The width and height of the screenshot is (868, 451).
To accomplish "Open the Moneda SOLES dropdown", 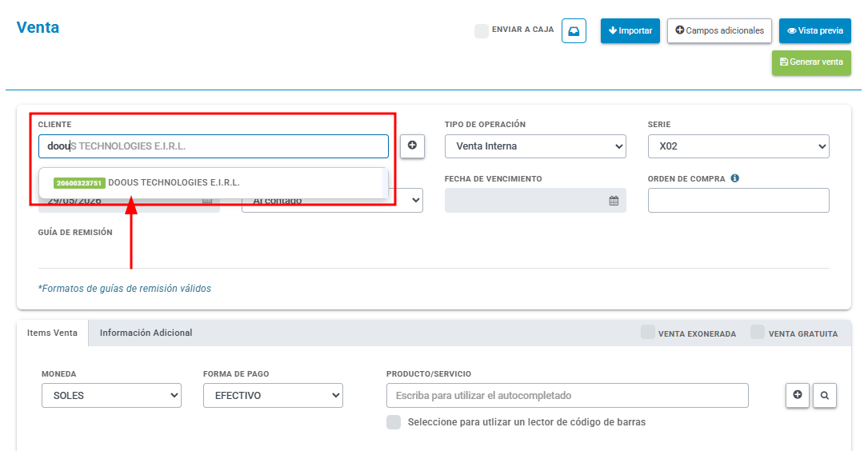I will point(111,395).
